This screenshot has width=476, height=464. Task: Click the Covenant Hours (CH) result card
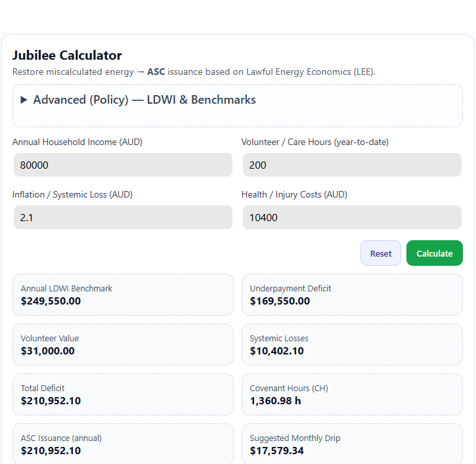coord(352,394)
